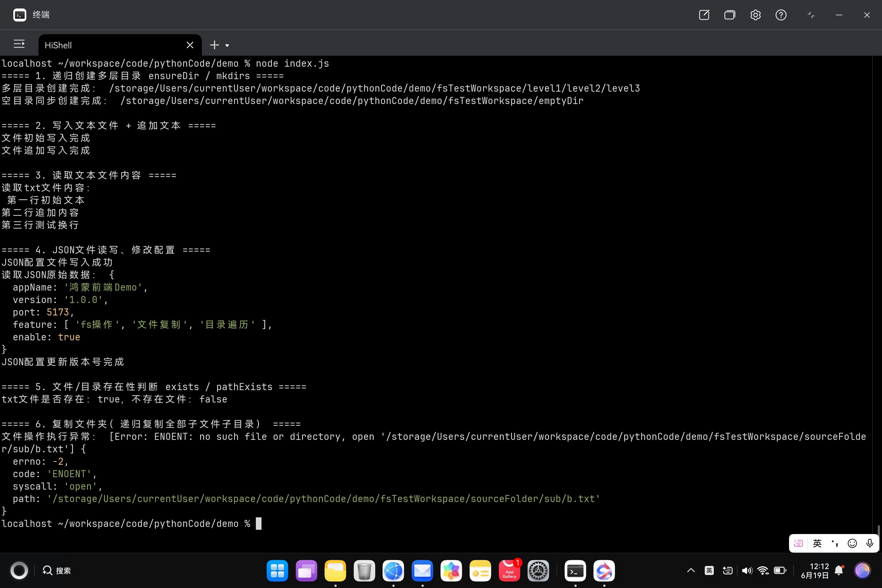Click the shrink window corners icon
The width and height of the screenshot is (882, 588).
[x=811, y=15]
